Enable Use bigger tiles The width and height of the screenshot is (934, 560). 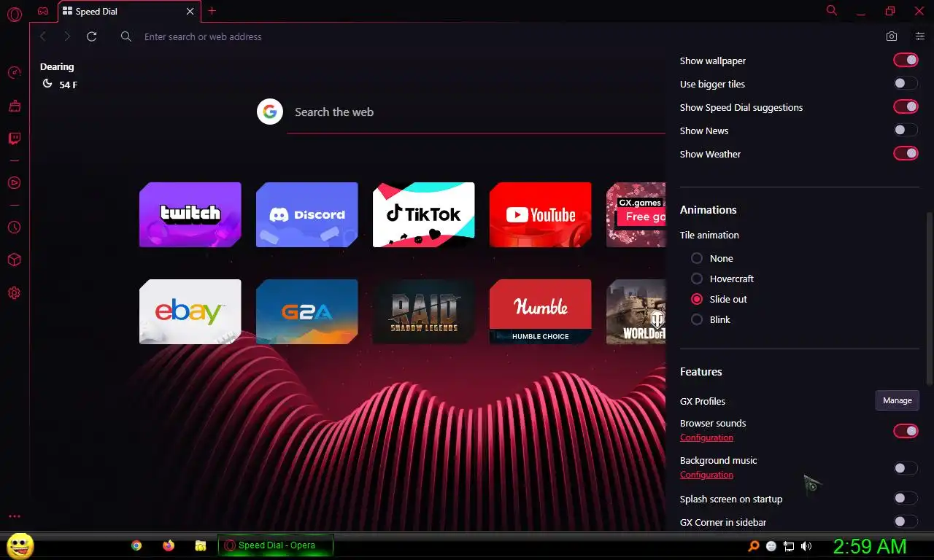click(906, 84)
